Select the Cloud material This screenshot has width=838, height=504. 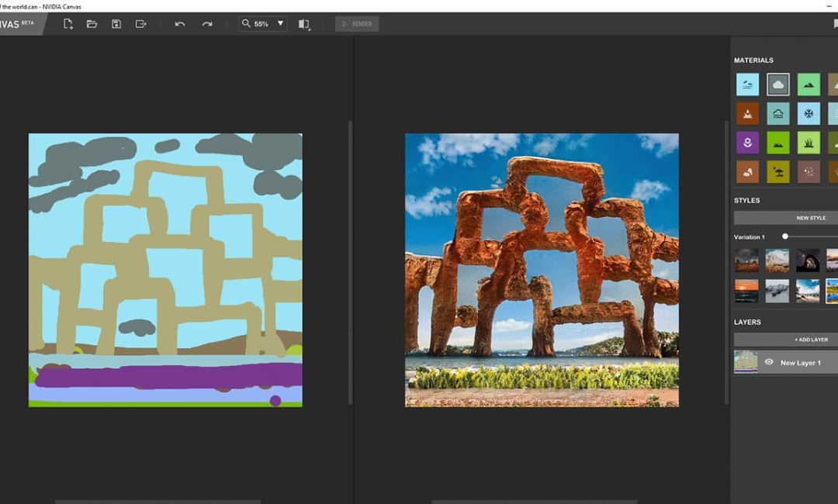point(778,85)
